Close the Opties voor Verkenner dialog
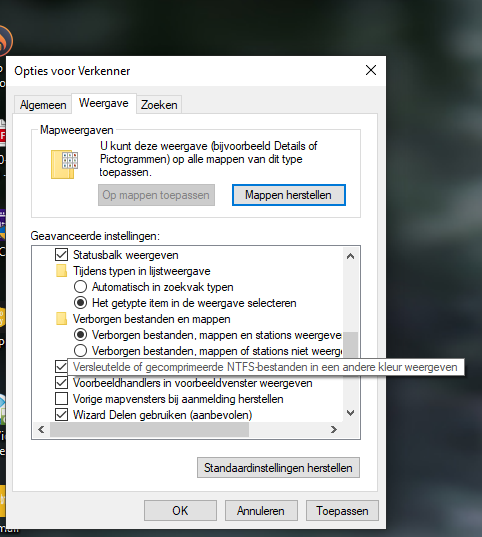The height and width of the screenshot is (537, 482). coord(371,70)
